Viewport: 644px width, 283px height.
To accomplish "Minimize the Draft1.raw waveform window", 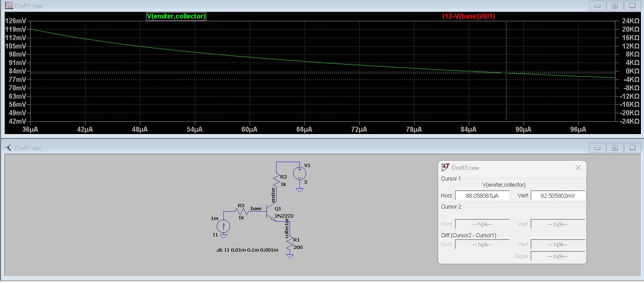I will pyautogui.click(x=598, y=6).
